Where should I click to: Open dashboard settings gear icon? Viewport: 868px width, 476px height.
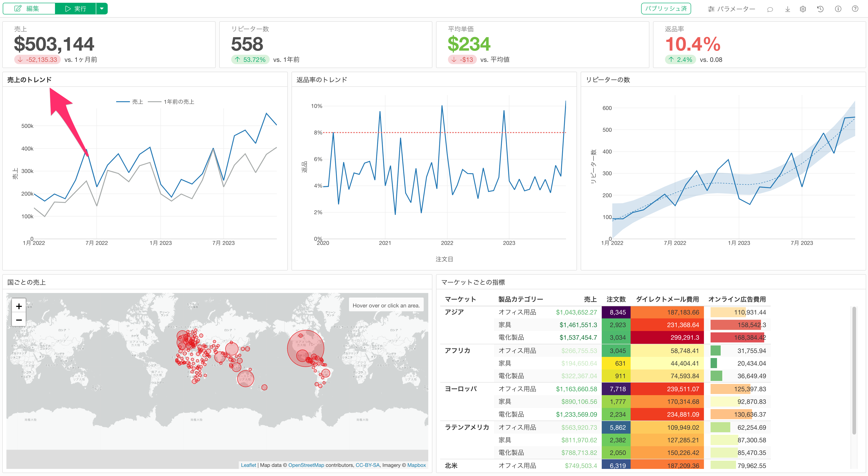pyautogui.click(x=803, y=9)
